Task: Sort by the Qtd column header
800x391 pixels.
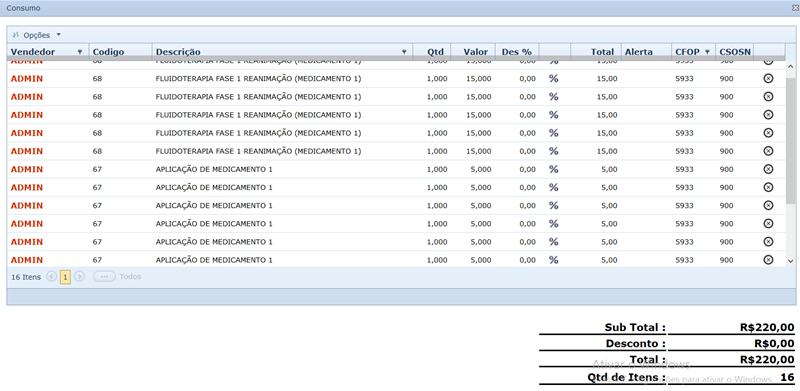Action: [x=436, y=52]
